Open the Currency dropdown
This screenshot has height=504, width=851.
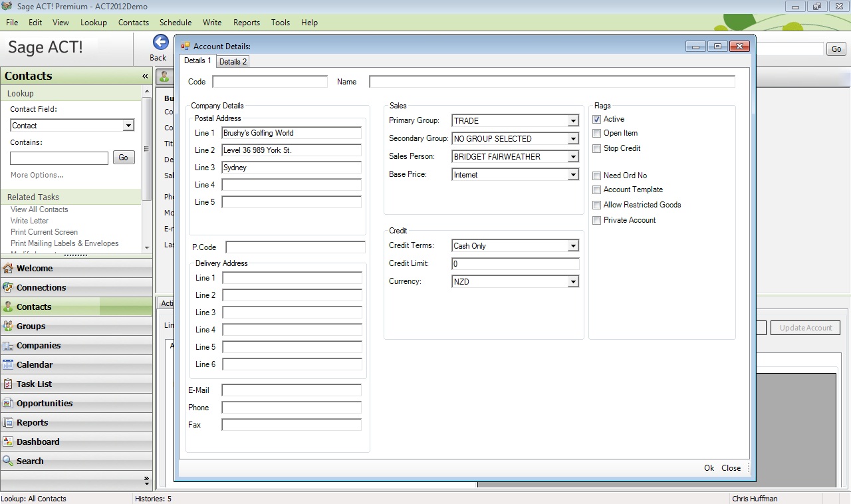[x=573, y=282]
